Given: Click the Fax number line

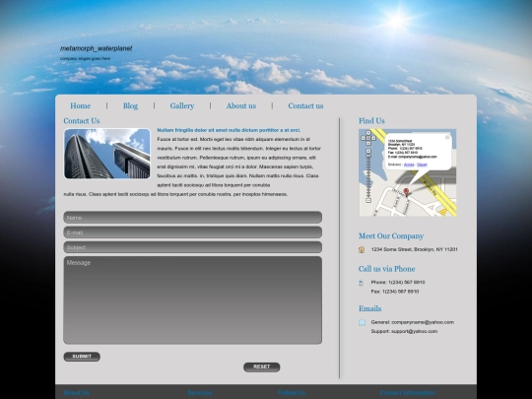Looking at the screenshot, I should click(x=395, y=292).
